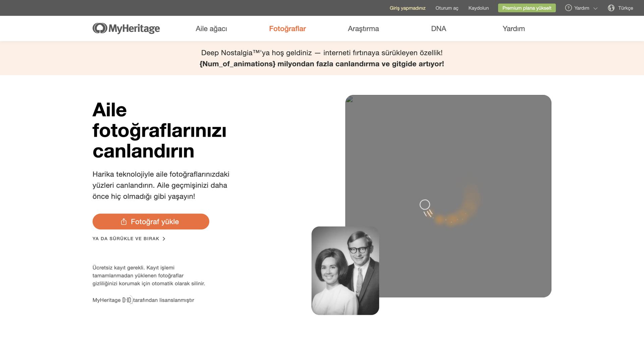The width and height of the screenshot is (644, 362).
Task: Open the Türkçe language selector
Action: (x=625, y=8)
